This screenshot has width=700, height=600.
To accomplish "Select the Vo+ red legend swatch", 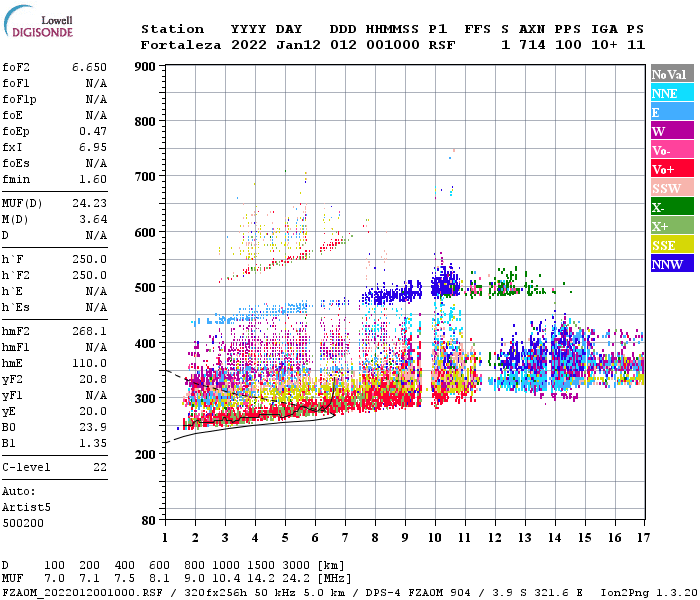I will pos(672,169).
